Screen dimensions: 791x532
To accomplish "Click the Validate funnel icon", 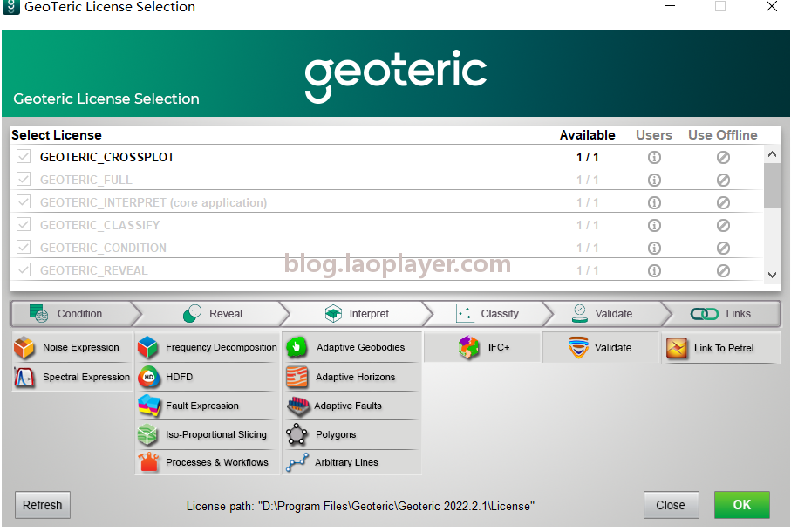I will pyautogui.click(x=578, y=347).
